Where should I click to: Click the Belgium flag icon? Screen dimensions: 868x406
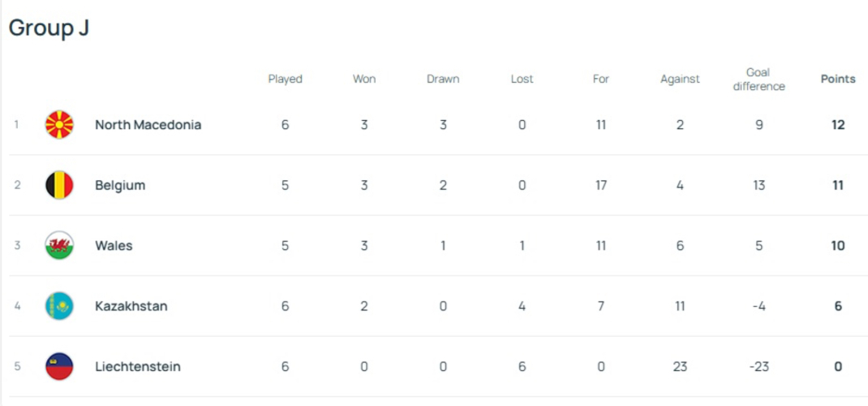(59, 185)
